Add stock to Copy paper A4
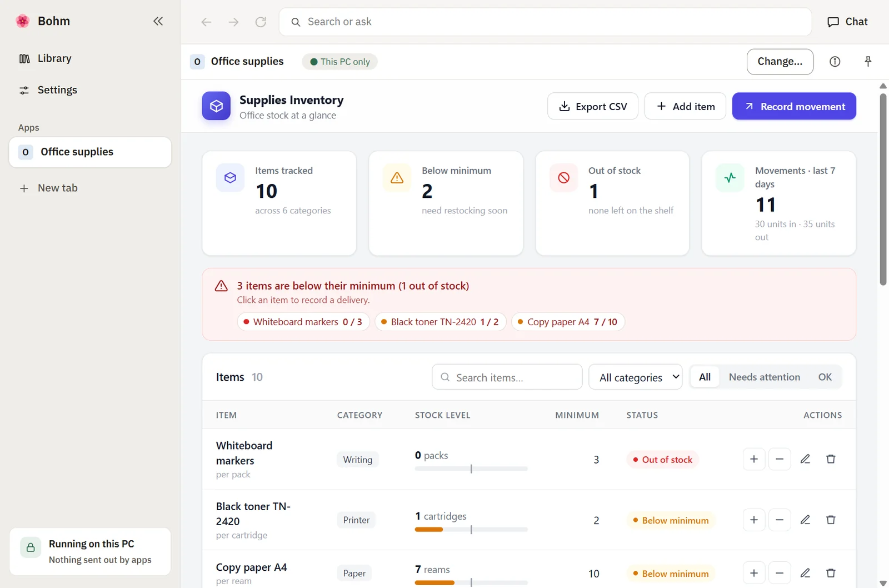The width and height of the screenshot is (889, 588). 754,573
